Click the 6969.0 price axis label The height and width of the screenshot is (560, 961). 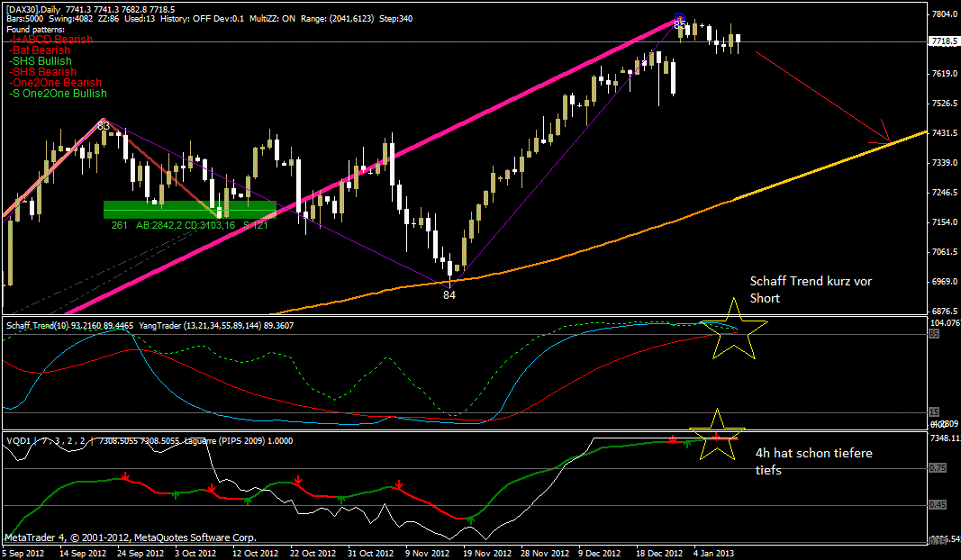[x=944, y=282]
